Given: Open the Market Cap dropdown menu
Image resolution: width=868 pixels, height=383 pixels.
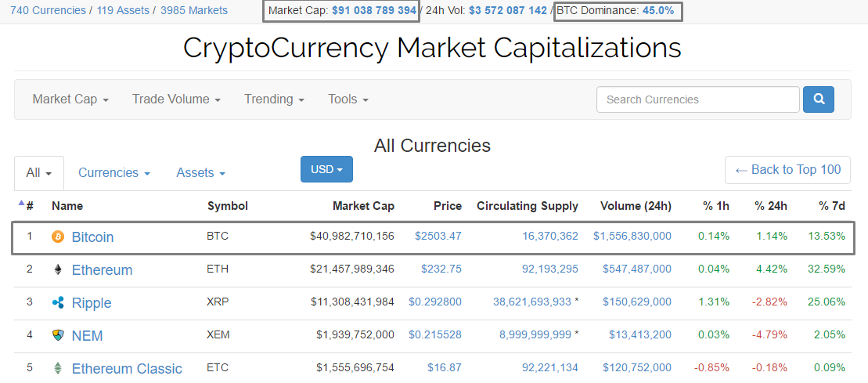Looking at the screenshot, I should click(70, 99).
